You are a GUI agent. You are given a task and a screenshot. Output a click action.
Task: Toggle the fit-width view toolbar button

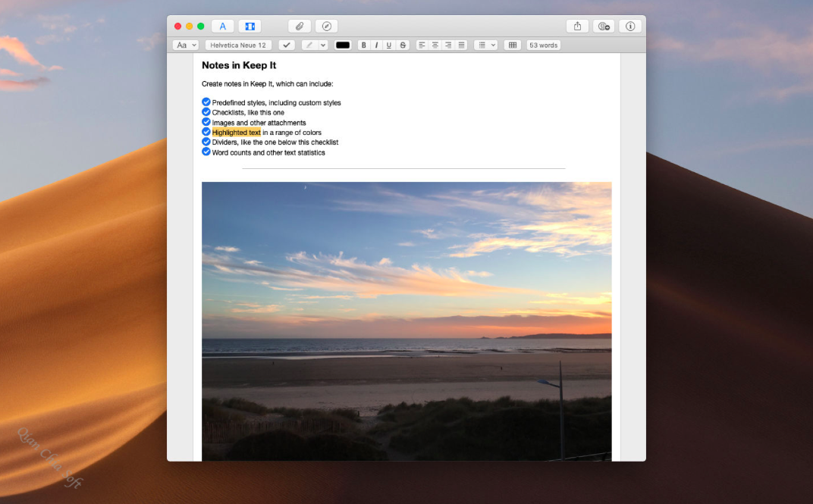point(250,27)
